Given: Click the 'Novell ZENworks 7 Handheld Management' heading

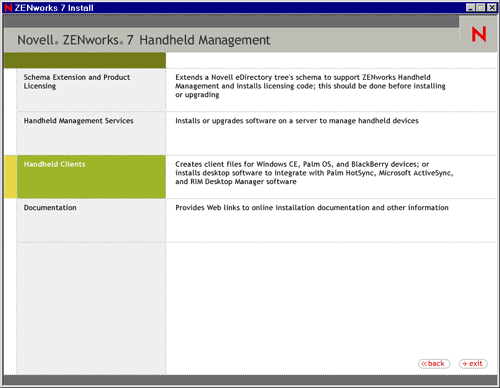Looking at the screenshot, I should [x=143, y=40].
